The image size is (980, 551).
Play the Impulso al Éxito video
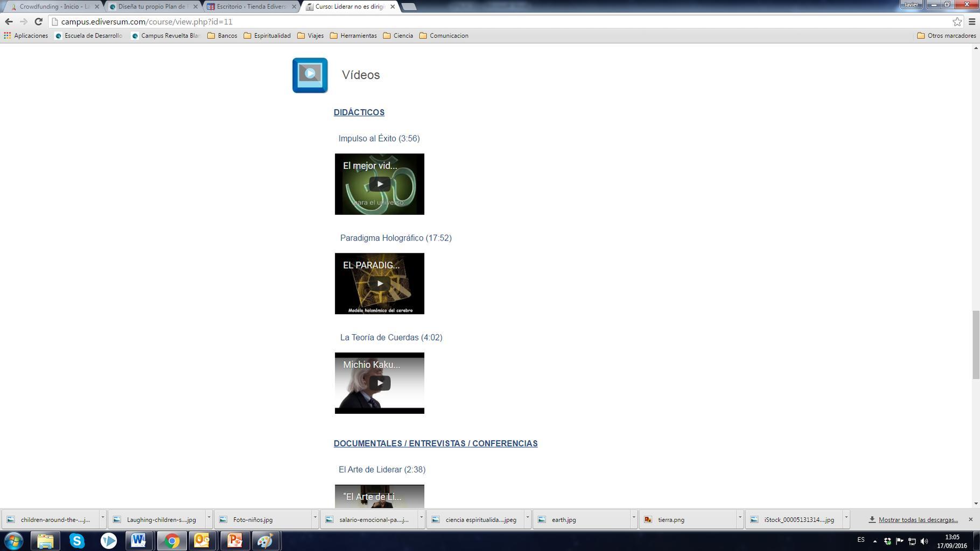380,184
